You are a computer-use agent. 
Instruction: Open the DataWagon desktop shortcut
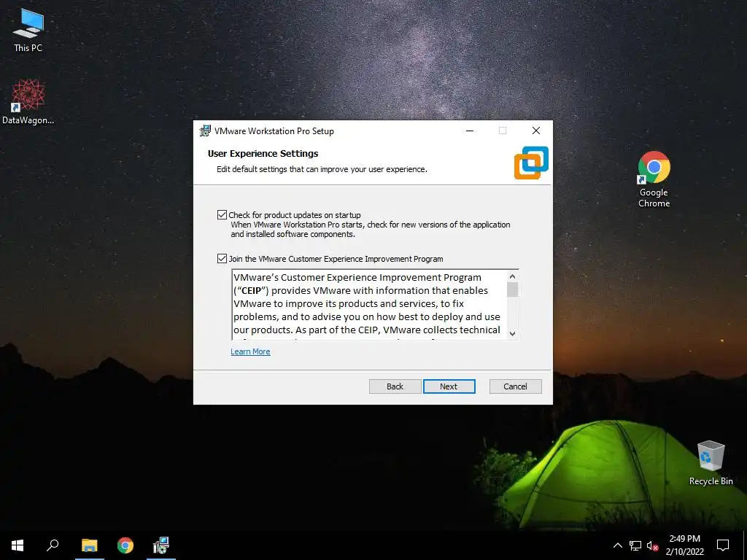coord(28,102)
